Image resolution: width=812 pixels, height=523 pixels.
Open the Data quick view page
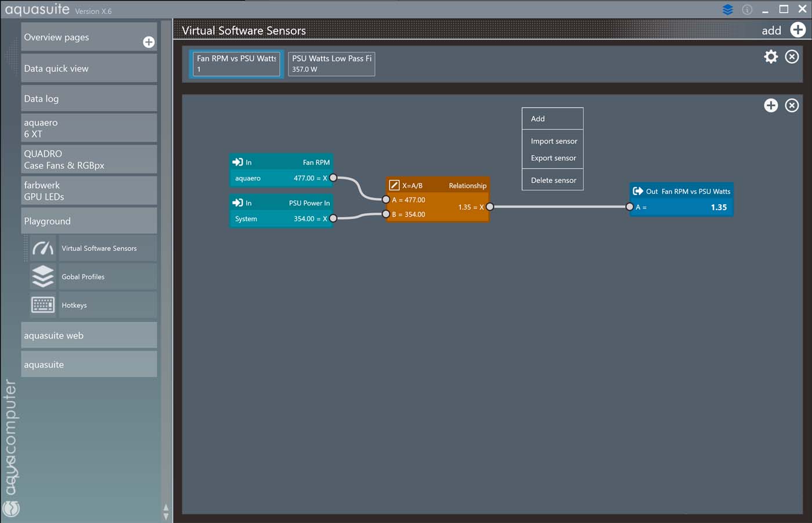tap(89, 68)
